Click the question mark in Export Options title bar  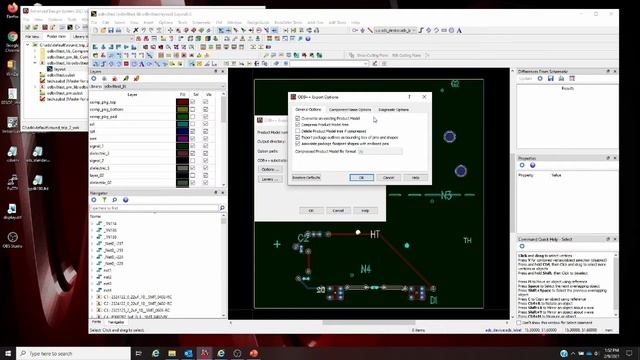pos(409,97)
